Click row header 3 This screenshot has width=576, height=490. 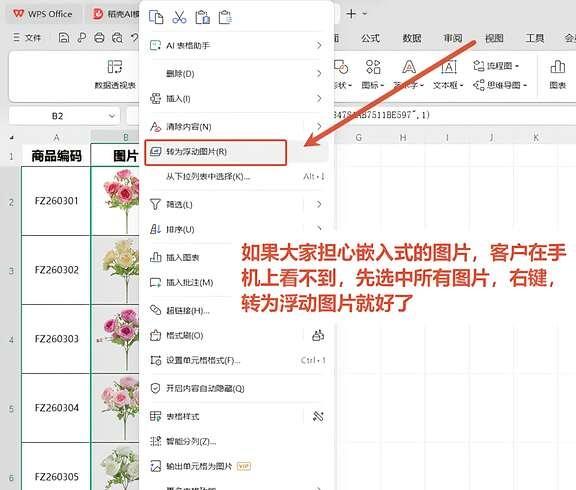pyautogui.click(x=11, y=271)
